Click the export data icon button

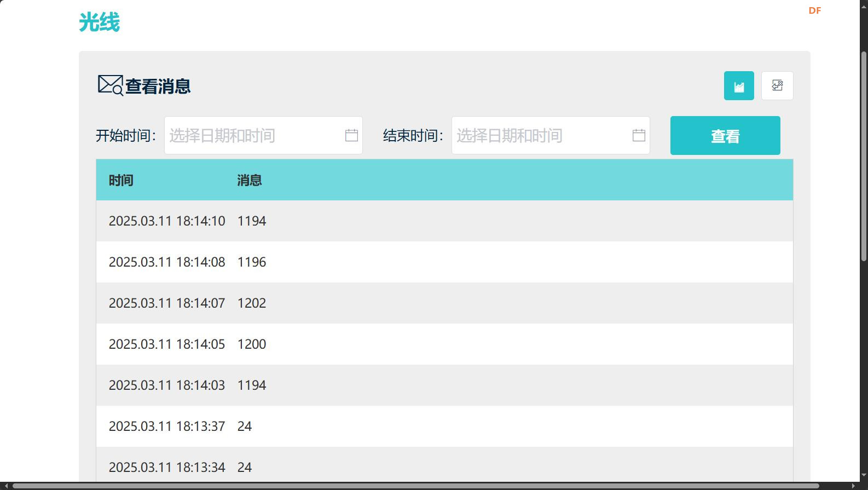tap(777, 86)
